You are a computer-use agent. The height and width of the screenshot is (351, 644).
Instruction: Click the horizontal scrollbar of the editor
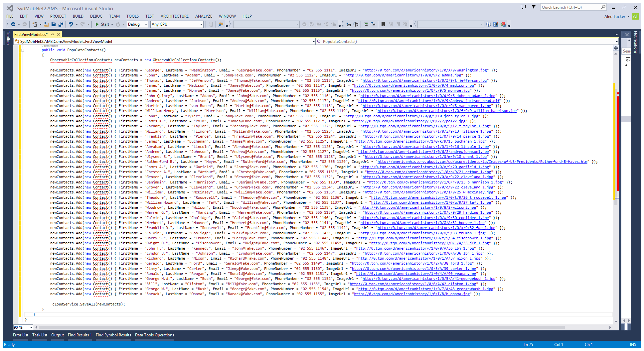point(302,327)
